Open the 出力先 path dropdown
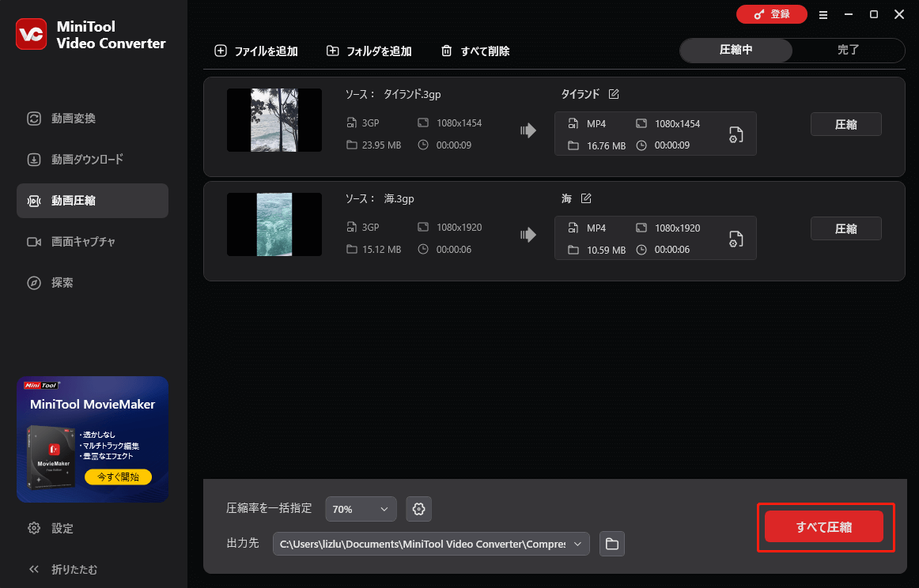The width and height of the screenshot is (919, 588). tap(431, 544)
